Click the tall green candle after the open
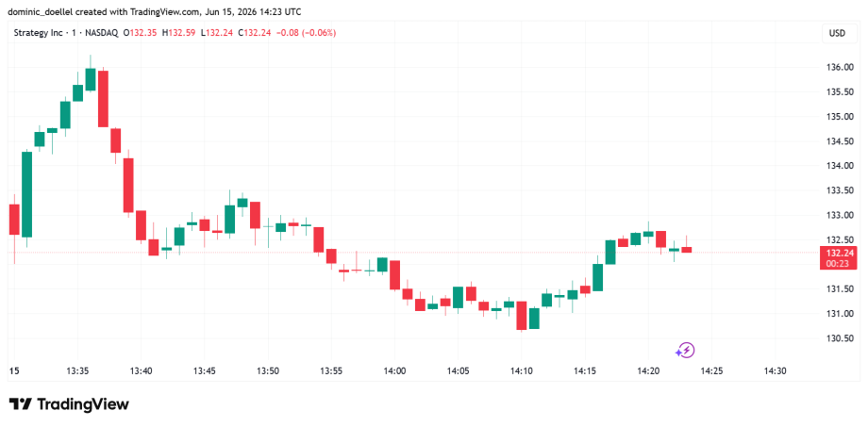The image size is (868, 427). 26,194
